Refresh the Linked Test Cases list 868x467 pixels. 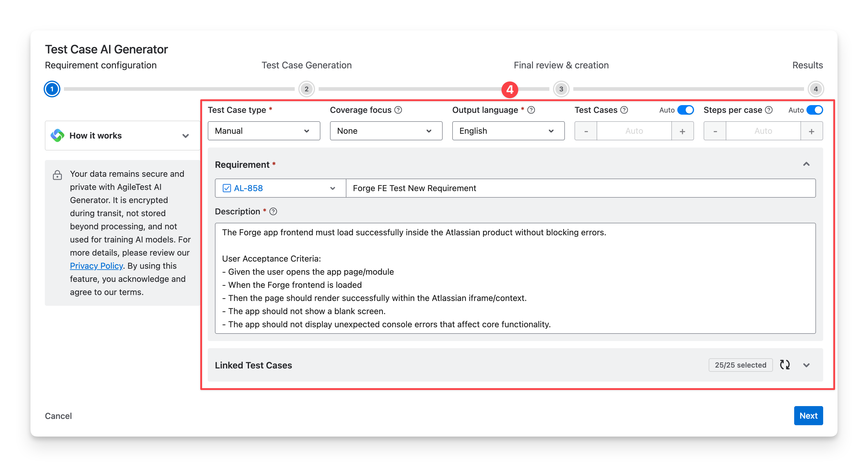(x=785, y=365)
